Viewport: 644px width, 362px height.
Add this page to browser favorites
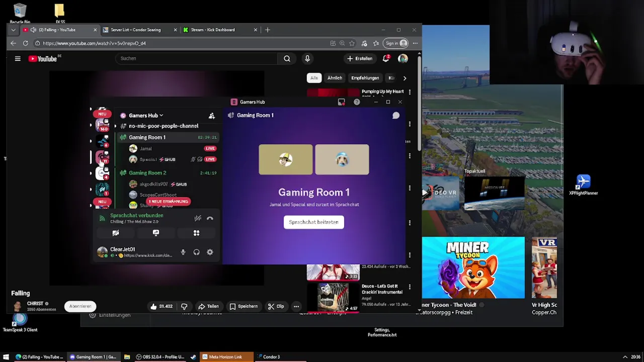(x=352, y=43)
